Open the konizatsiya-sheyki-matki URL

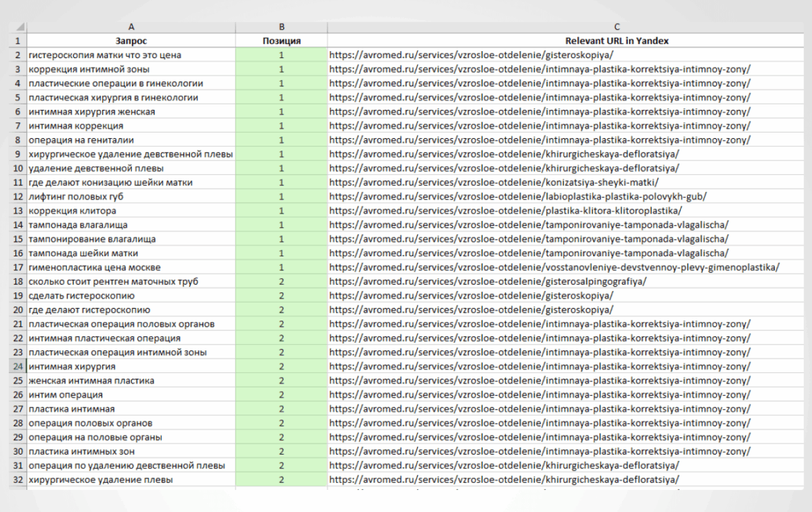pyautogui.click(x=493, y=182)
